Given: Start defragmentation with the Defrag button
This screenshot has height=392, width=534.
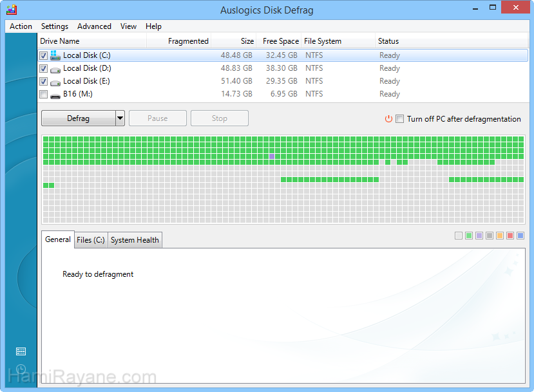Looking at the screenshot, I should coord(79,118).
